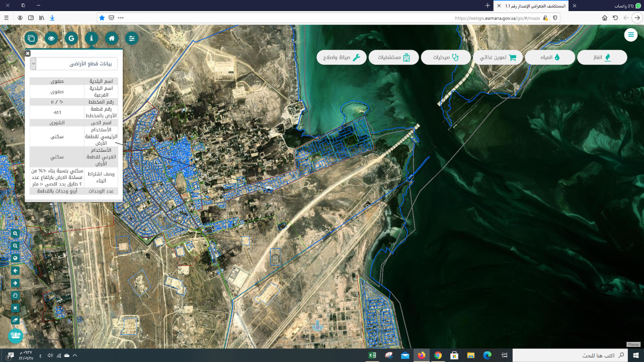Open the map layers stack icon

click(x=31, y=38)
